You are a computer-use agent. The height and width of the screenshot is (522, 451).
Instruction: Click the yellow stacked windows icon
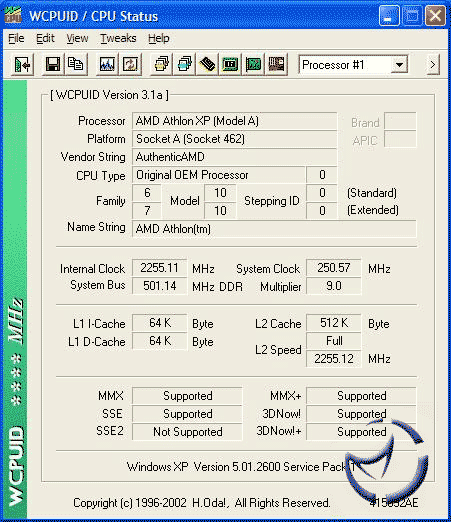pyautogui.click(x=161, y=64)
